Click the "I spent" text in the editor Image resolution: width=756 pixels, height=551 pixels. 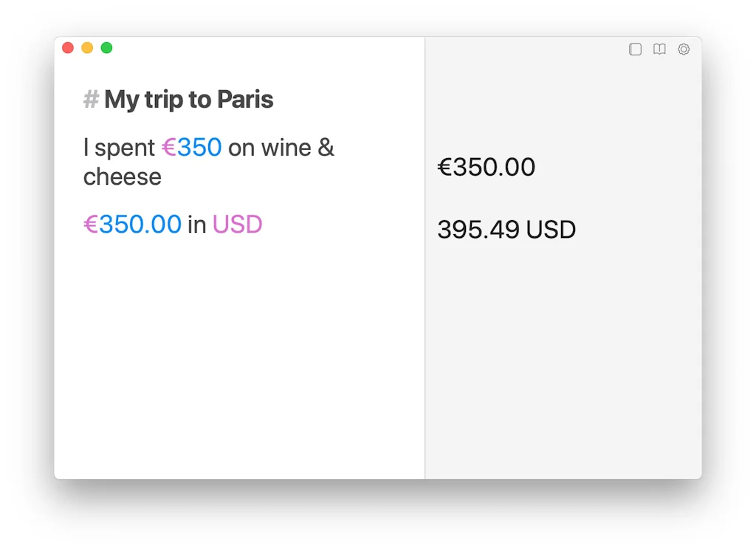coord(119,148)
